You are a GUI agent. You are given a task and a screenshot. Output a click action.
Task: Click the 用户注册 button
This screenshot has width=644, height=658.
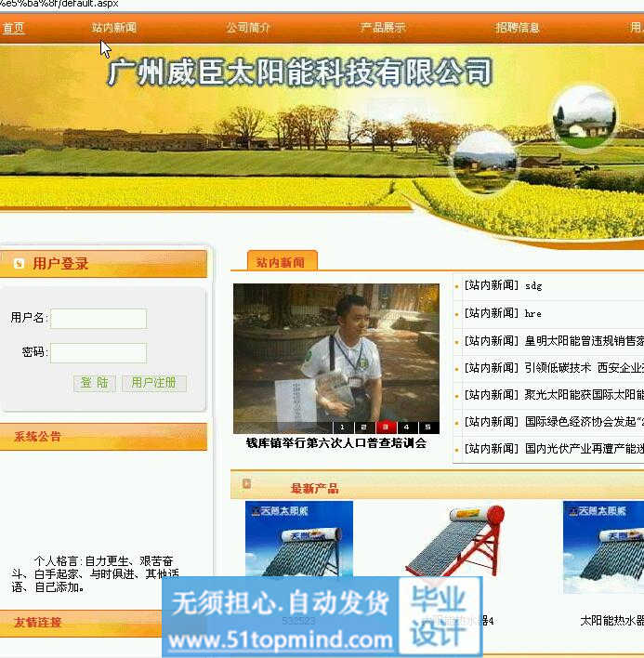[x=154, y=383]
